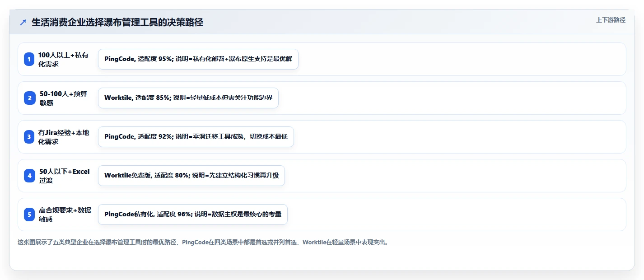Select the label 高合规要求+数据敏感
644x280 pixels.
pyautogui.click(x=65, y=215)
